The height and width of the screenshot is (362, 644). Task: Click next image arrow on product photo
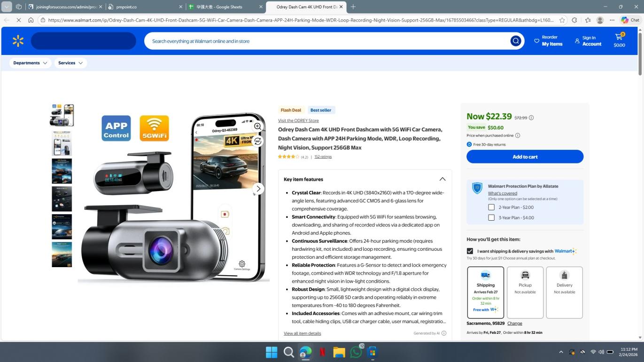coord(258,189)
